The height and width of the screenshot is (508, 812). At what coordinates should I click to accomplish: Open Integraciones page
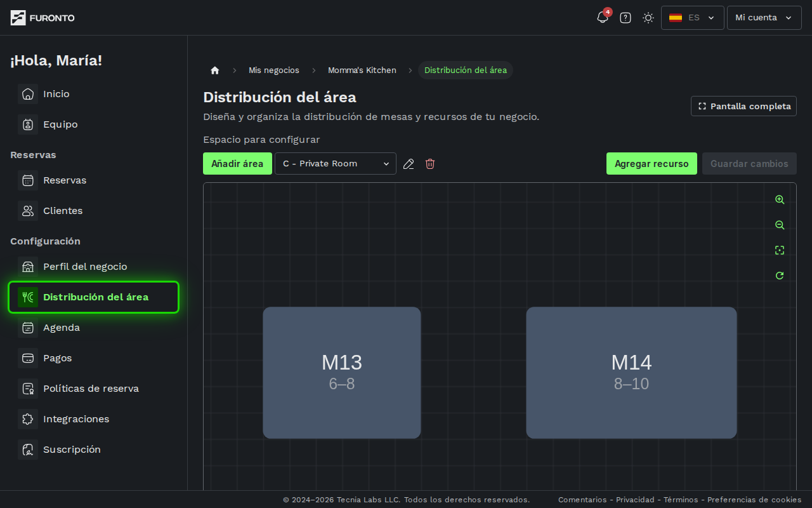click(94, 419)
